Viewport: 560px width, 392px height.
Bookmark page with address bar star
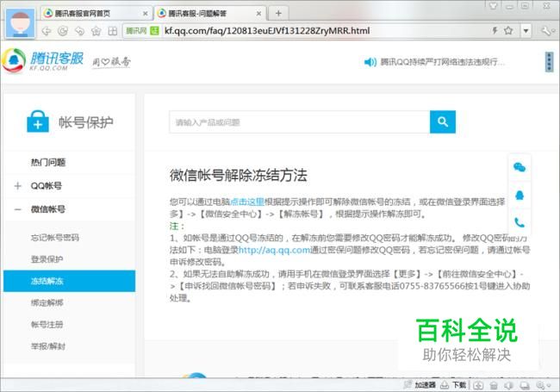tap(508, 30)
